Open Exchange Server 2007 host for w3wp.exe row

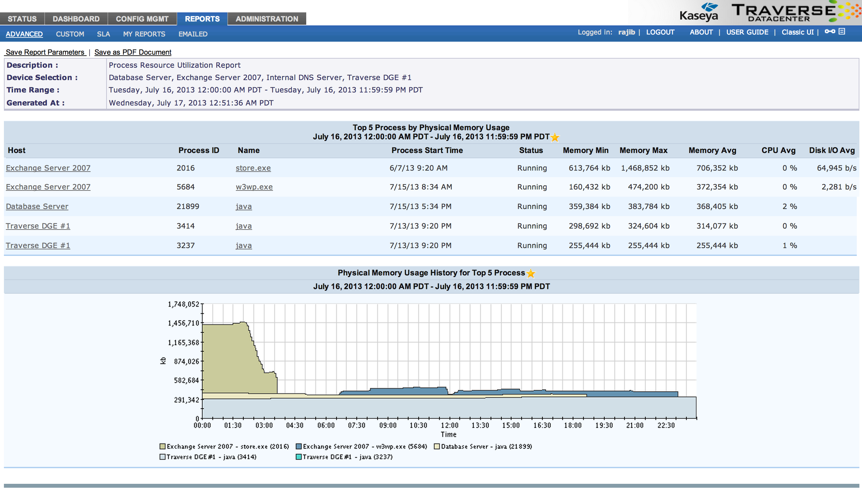[x=48, y=187]
